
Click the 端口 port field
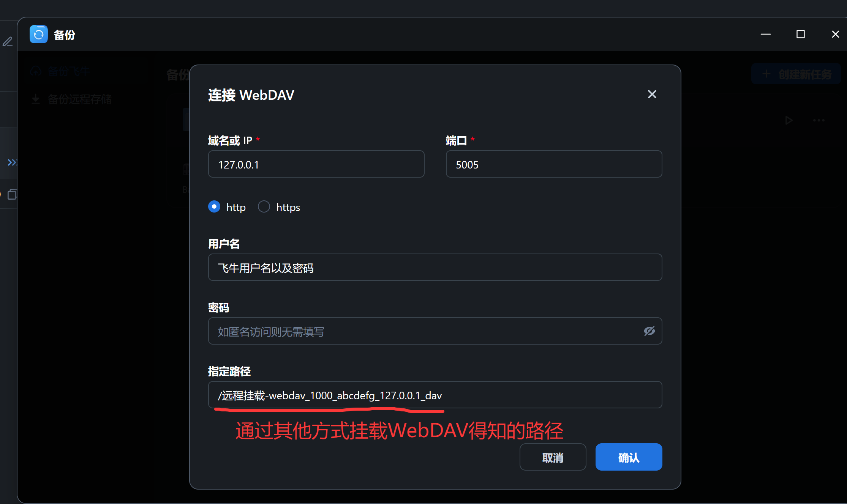[x=553, y=164]
